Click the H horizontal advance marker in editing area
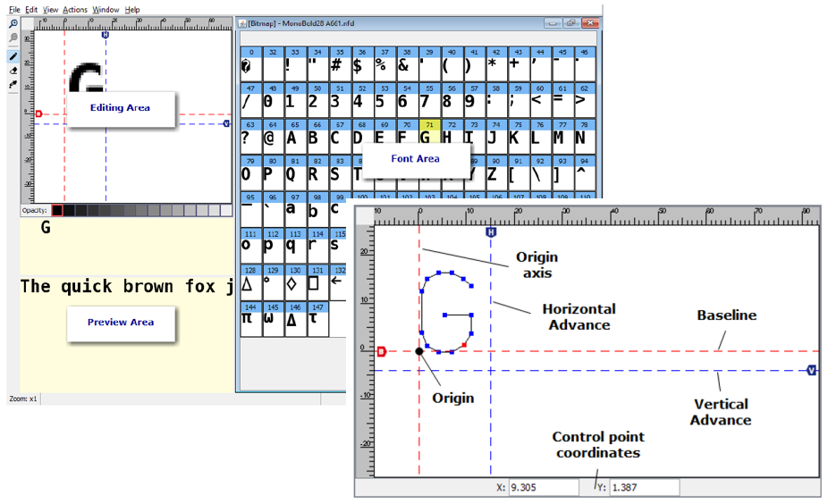This screenshot has width=828, height=504. (x=106, y=35)
